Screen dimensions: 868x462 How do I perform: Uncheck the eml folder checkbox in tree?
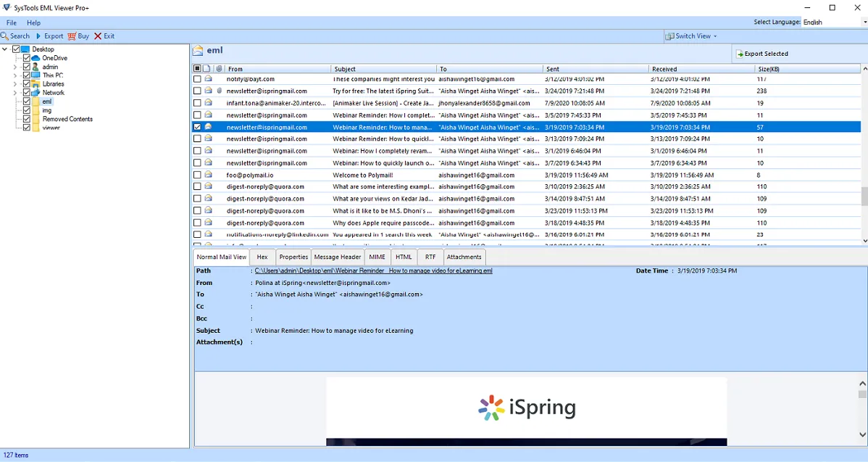[27, 102]
